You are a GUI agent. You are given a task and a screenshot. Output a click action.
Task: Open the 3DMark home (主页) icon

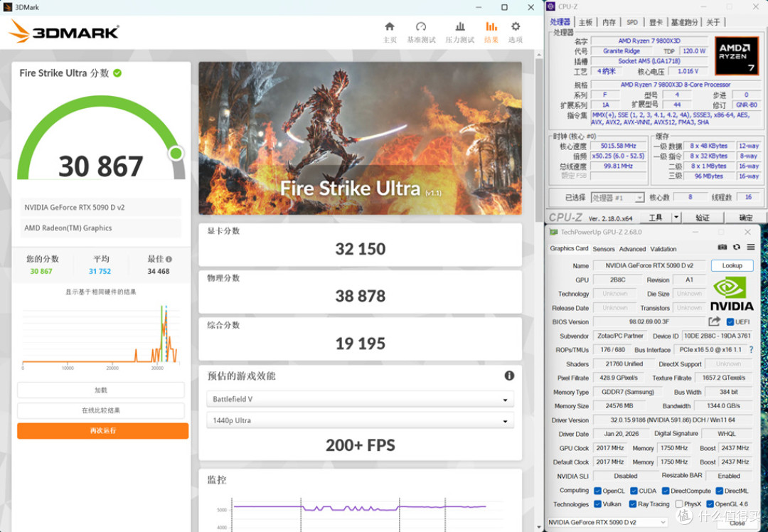coord(390,27)
